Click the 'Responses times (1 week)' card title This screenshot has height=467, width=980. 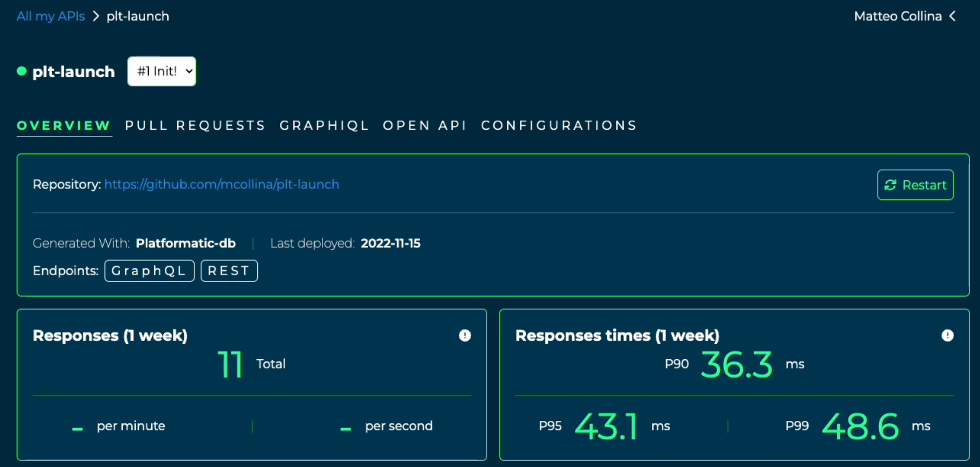point(617,335)
